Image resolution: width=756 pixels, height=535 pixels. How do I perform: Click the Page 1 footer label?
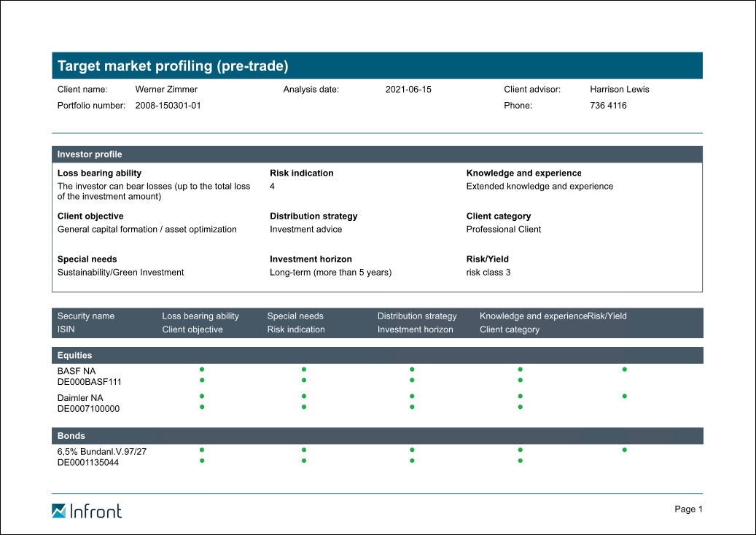688,509
